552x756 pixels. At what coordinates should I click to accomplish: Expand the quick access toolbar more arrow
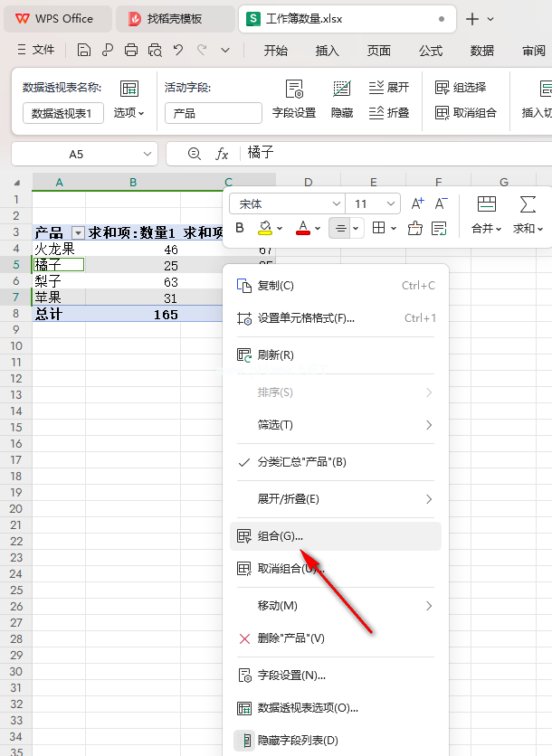(225, 50)
